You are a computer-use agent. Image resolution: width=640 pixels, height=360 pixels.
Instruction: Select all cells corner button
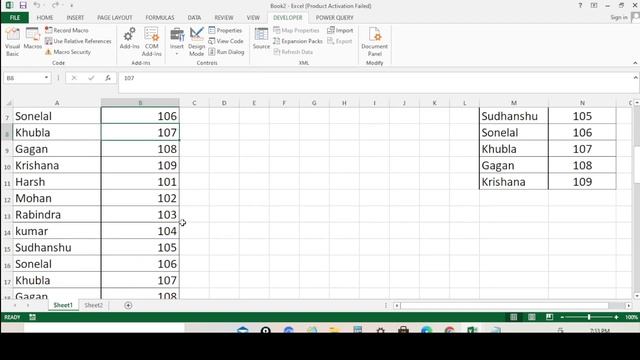tap(7, 103)
